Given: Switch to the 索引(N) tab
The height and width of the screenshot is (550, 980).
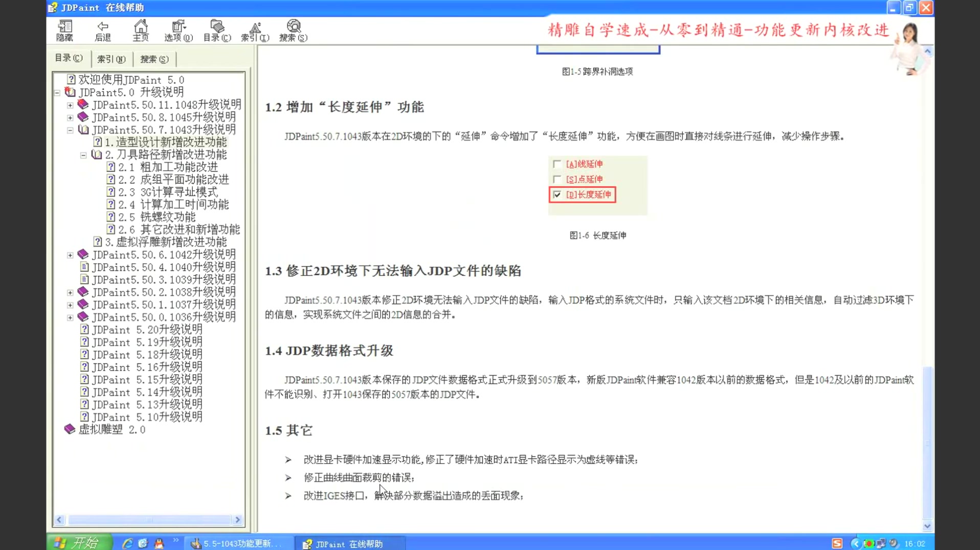Looking at the screenshot, I should coord(110,59).
